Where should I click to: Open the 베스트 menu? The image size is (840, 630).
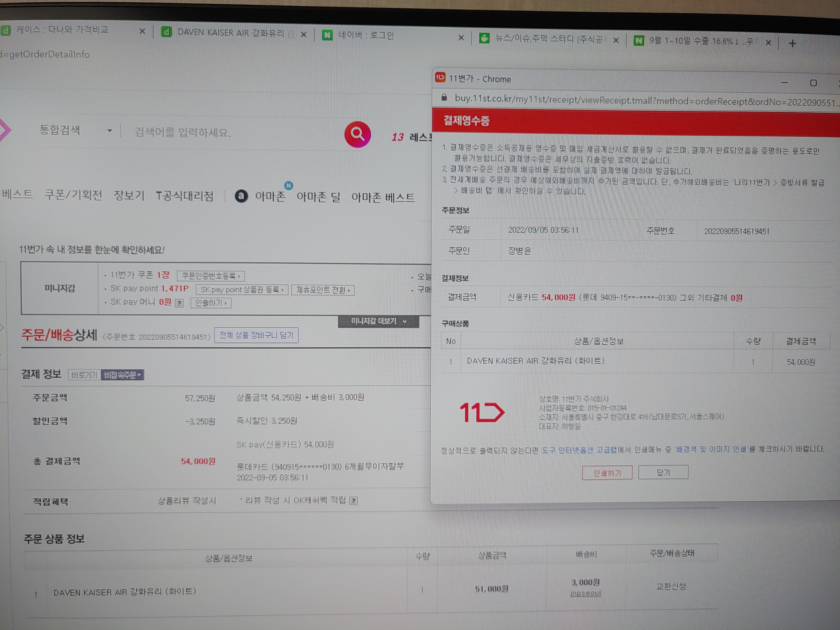[x=17, y=194]
